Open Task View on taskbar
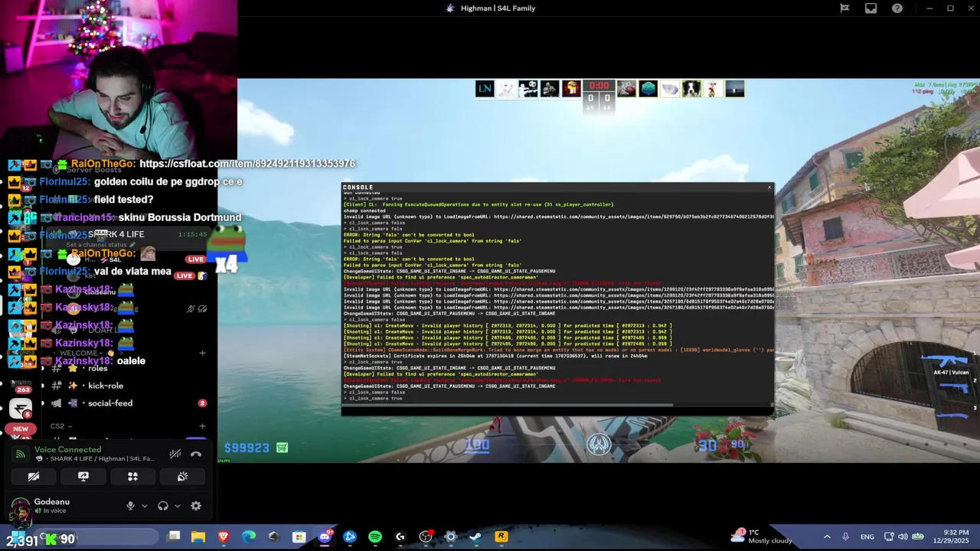 [x=174, y=537]
